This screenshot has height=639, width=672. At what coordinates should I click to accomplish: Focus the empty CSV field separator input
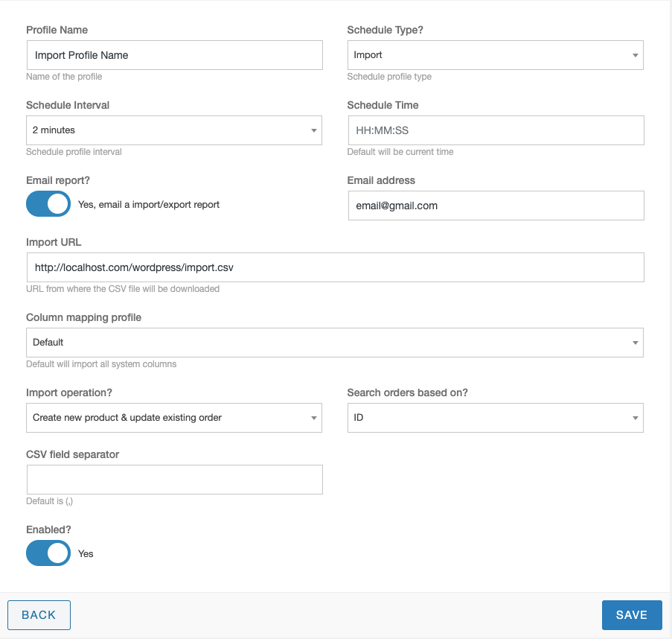(175, 480)
